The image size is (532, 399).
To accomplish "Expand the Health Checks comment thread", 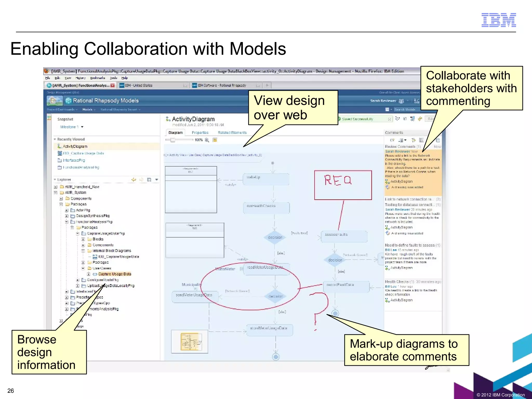I will (x=413, y=282).
